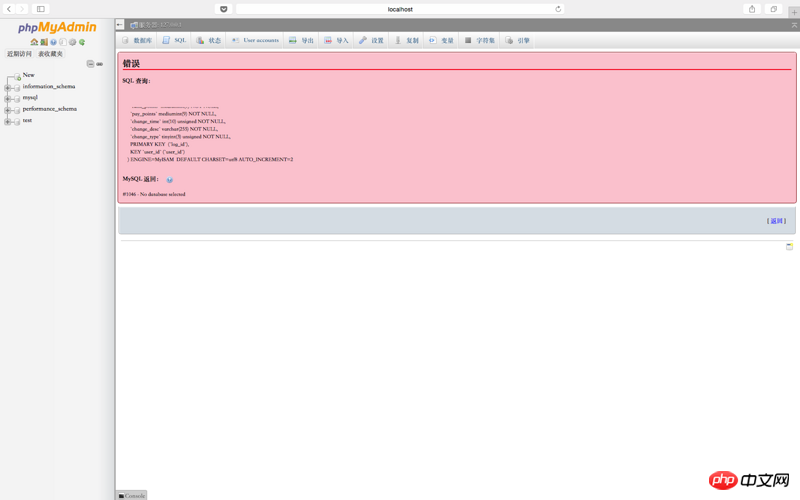
Task: Collapse top menu with arrow at right
Action: [x=794, y=25]
